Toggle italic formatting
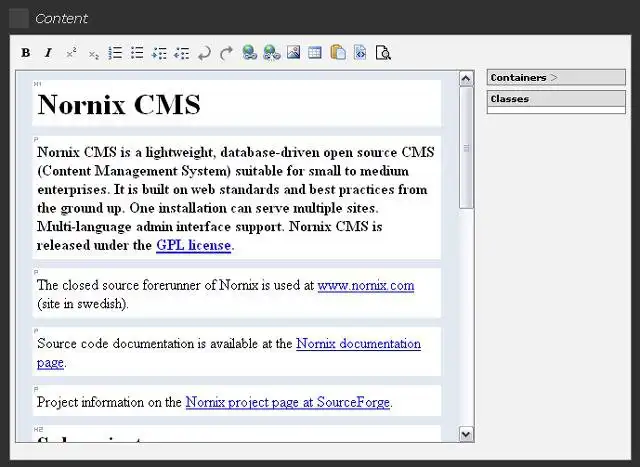The height and width of the screenshot is (467, 640). 48,53
